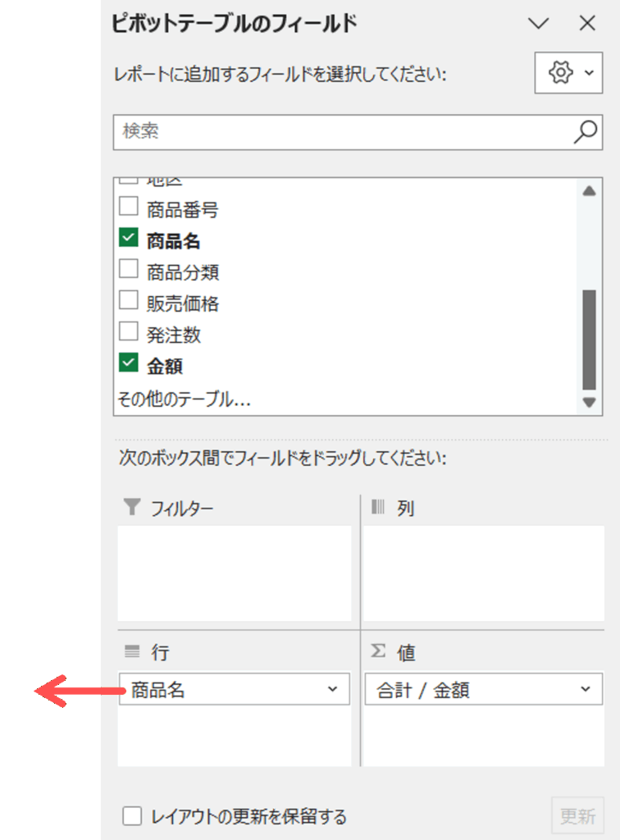
Task: Click the フィルター funnel icon
Action: coord(132,508)
